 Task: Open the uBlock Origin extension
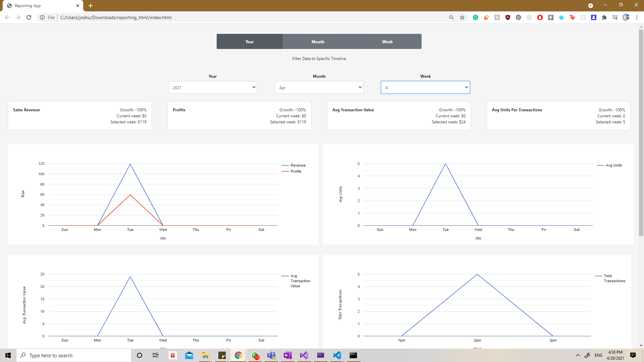coord(507,17)
